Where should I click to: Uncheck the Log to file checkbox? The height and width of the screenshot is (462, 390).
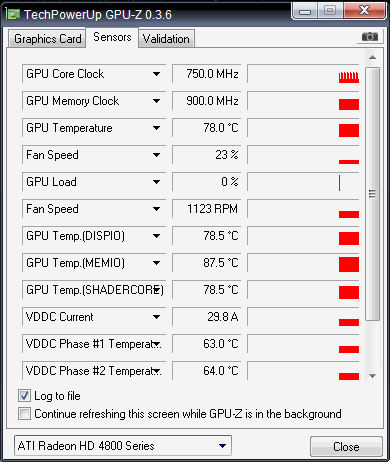point(24,396)
